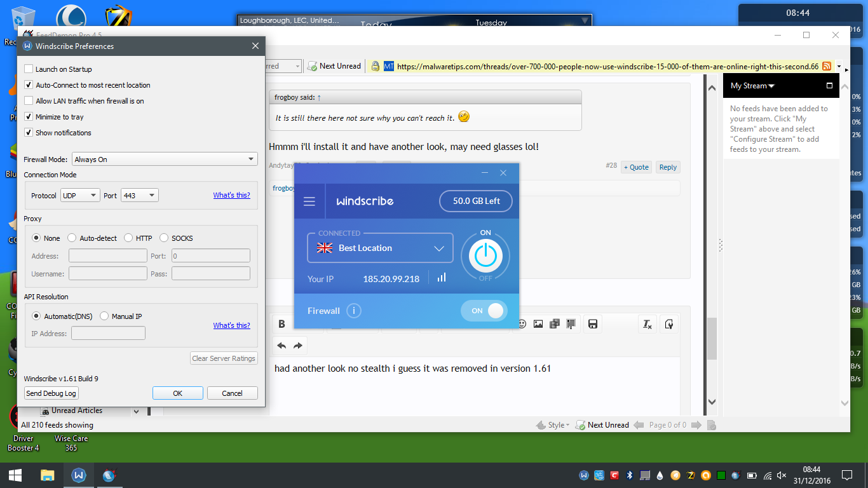Open the My Stream dropdown
Image resolution: width=868 pixels, height=488 pixels.
click(752, 86)
